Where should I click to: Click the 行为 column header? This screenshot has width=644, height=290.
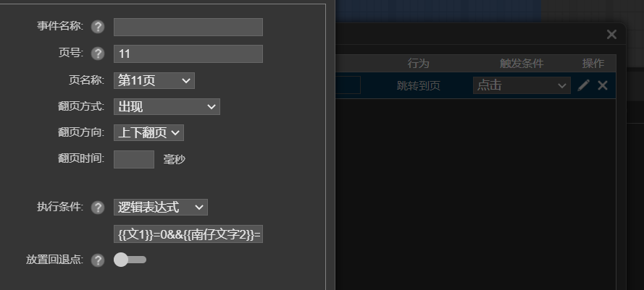click(x=418, y=63)
